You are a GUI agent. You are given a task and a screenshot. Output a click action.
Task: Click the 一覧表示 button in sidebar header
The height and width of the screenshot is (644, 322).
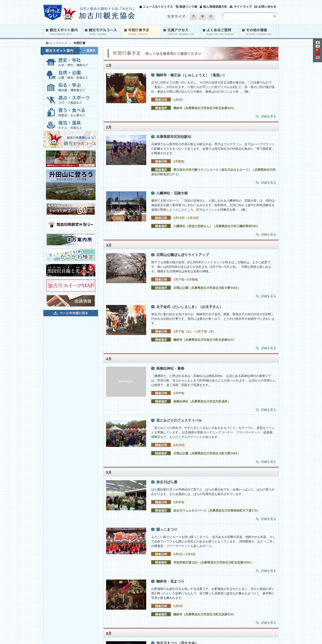coord(89,51)
